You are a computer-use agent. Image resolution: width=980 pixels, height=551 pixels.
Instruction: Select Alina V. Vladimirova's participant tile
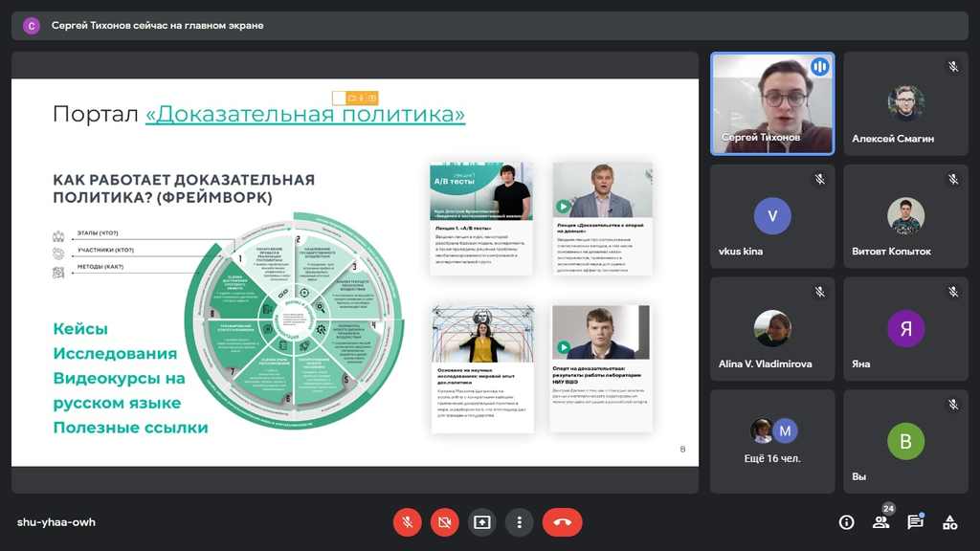click(x=772, y=329)
